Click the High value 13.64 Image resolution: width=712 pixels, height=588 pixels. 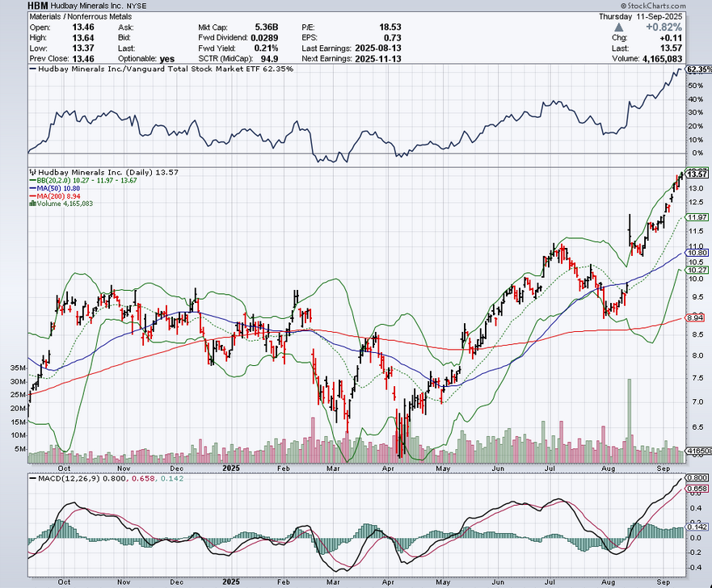[x=82, y=38]
